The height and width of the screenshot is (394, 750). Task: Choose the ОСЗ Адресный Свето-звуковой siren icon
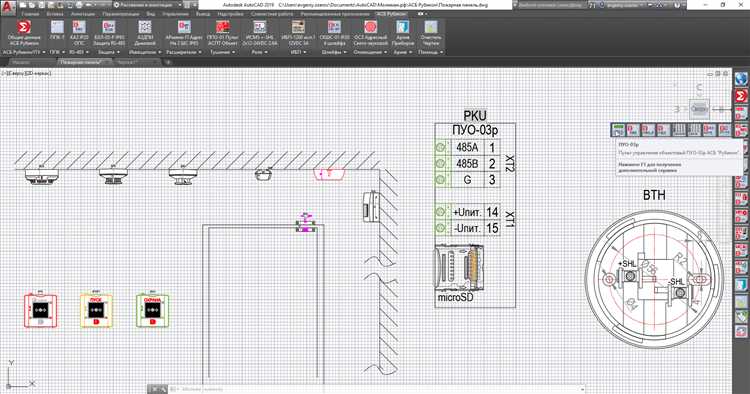tap(370, 33)
